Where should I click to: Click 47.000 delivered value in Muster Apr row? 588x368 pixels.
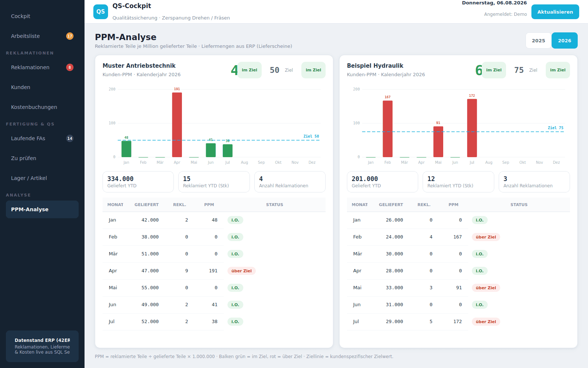(x=150, y=271)
